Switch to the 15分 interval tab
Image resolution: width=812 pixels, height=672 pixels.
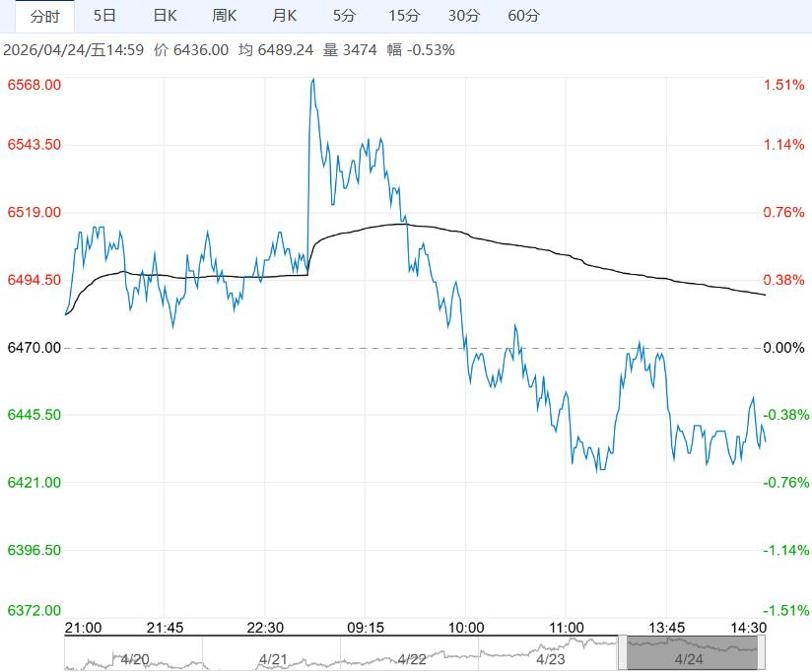pos(404,16)
